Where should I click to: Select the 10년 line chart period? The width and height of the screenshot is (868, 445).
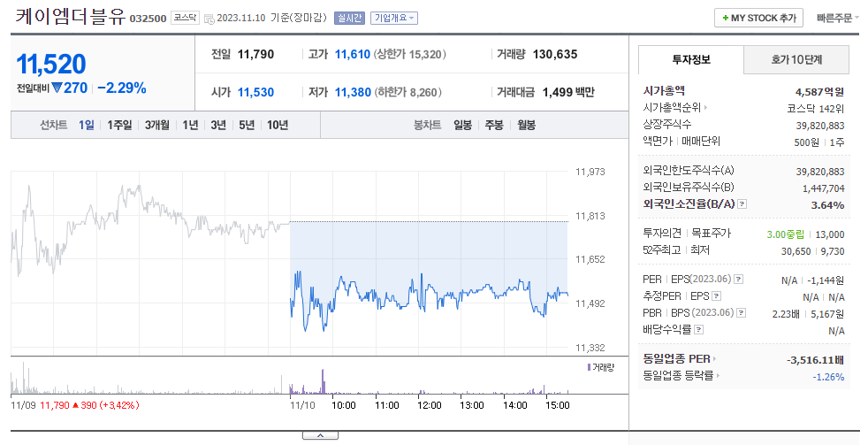(x=278, y=126)
